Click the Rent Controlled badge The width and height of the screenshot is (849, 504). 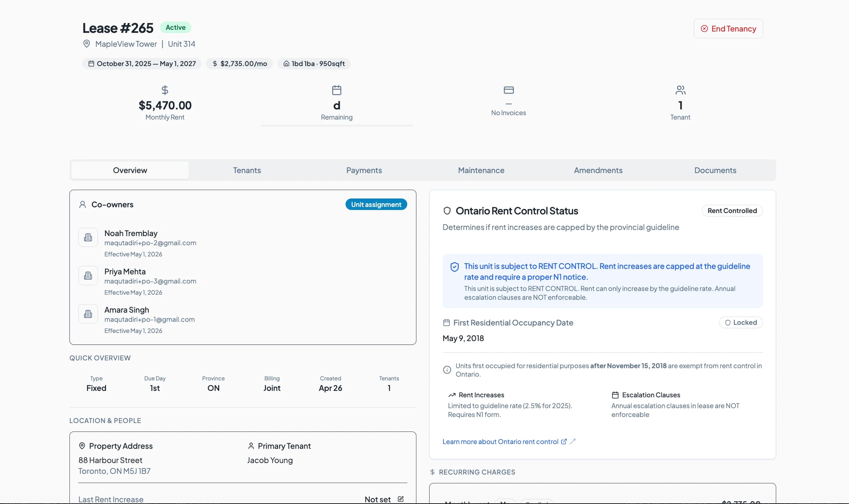click(732, 211)
